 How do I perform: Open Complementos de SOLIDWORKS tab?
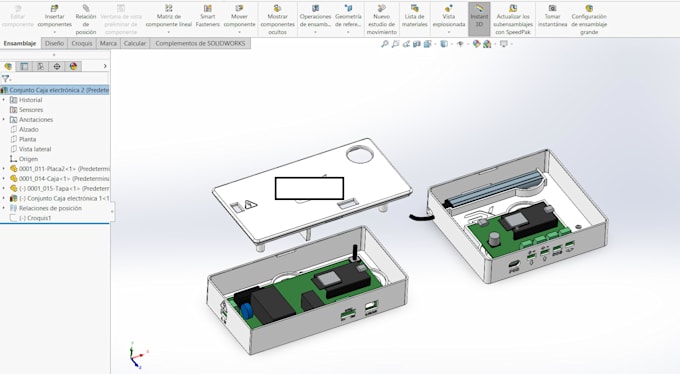(x=200, y=43)
